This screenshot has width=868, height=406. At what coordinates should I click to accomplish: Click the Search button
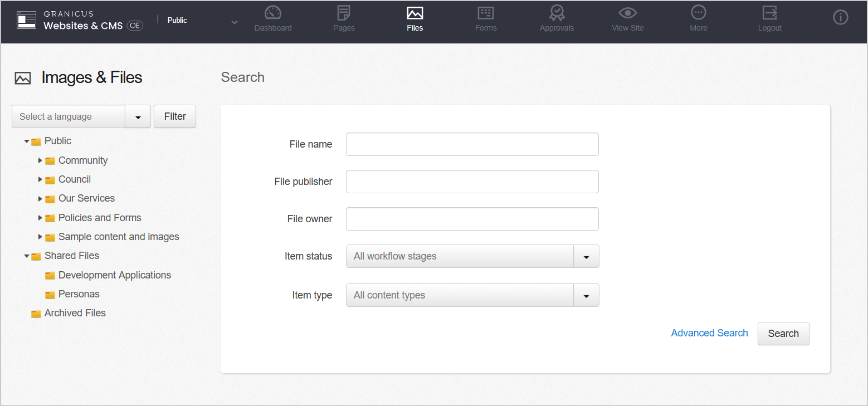tap(783, 334)
